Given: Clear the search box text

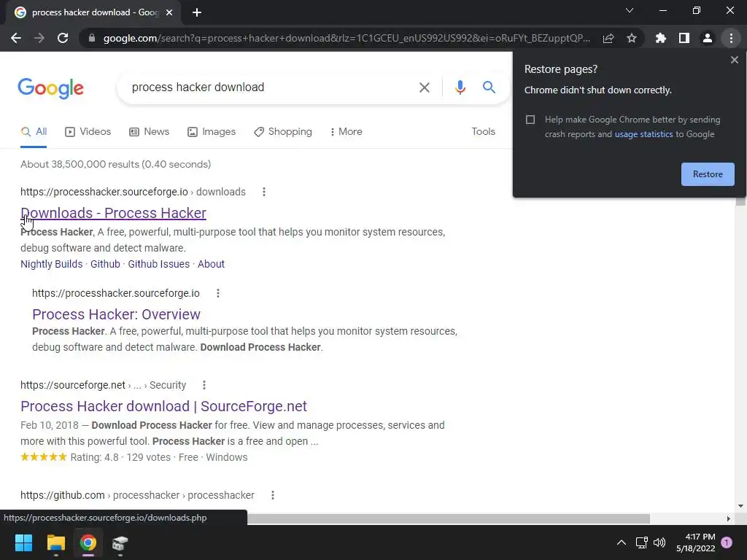Looking at the screenshot, I should [x=424, y=87].
